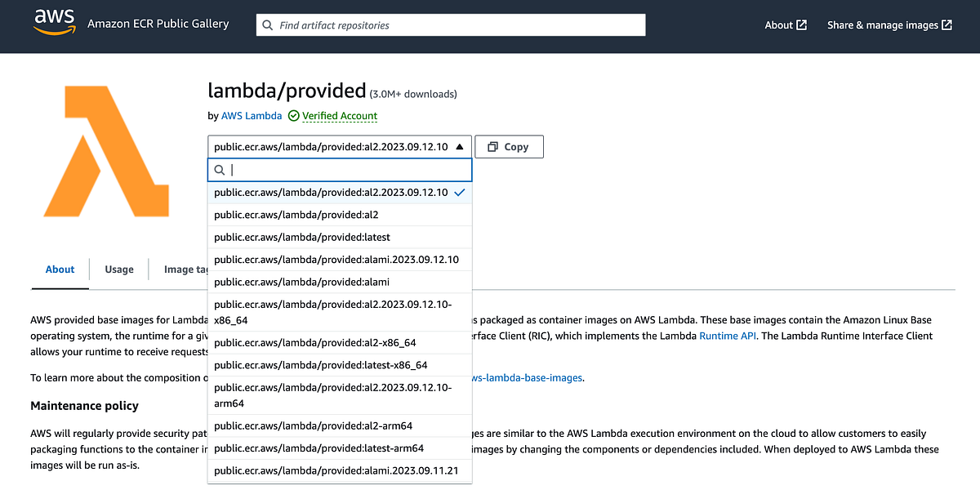
Task: Follow the aws-lambda-base-images link
Action: pyautogui.click(x=529, y=377)
